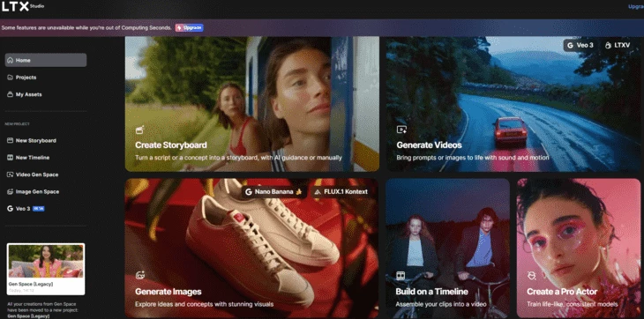Click the LTX Studio logo
Image resolution: width=644 pixels, height=319 pixels.
click(x=23, y=6)
